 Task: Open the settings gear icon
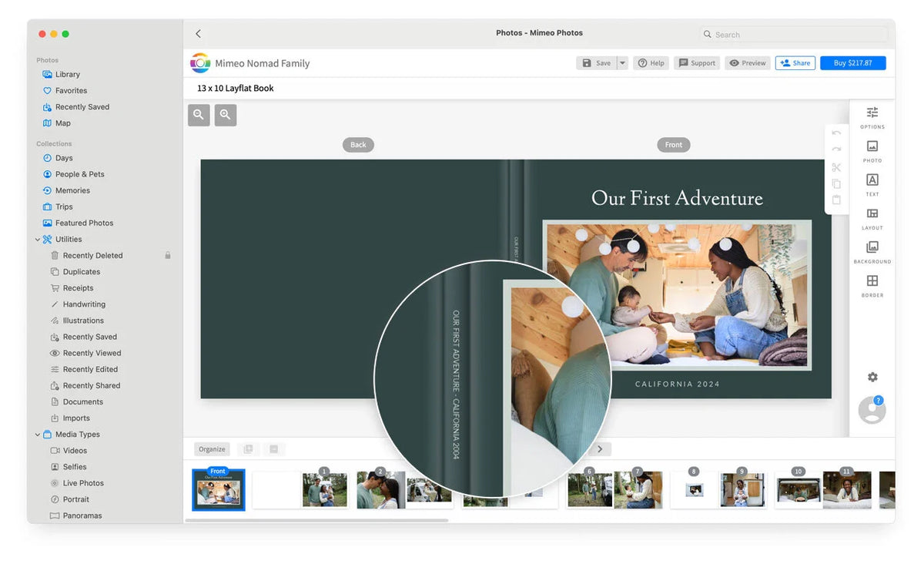pyautogui.click(x=872, y=378)
